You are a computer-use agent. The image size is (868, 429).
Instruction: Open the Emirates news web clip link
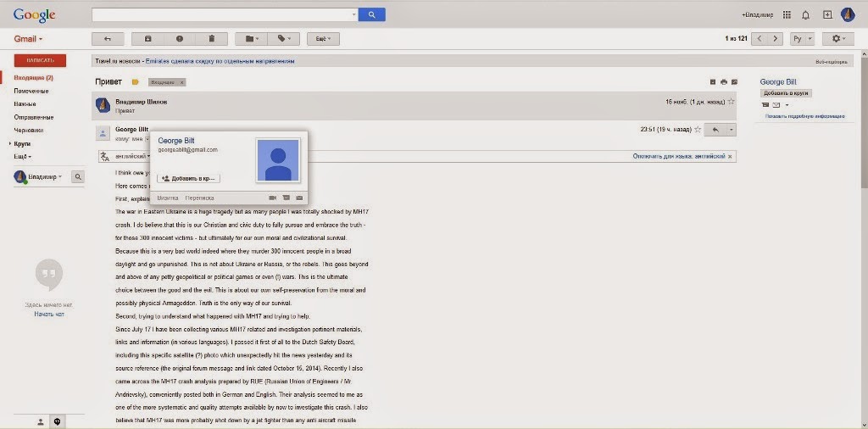(220, 61)
